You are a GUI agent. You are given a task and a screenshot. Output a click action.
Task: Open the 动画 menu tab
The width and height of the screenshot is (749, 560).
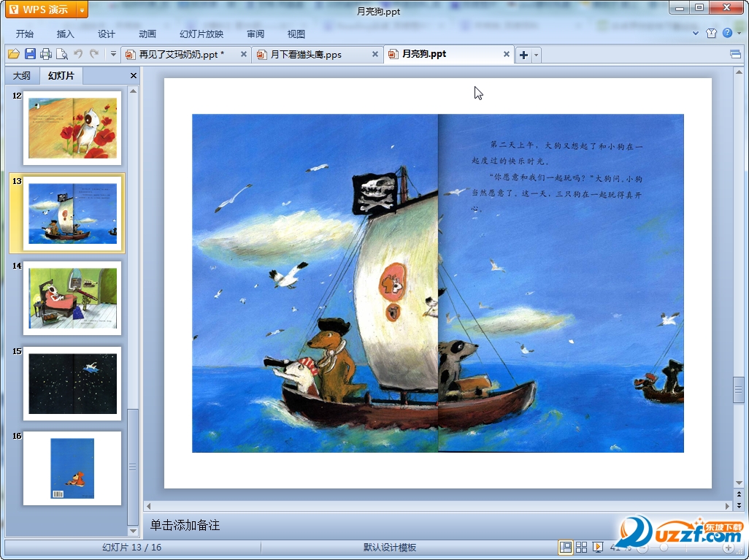tap(147, 34)
